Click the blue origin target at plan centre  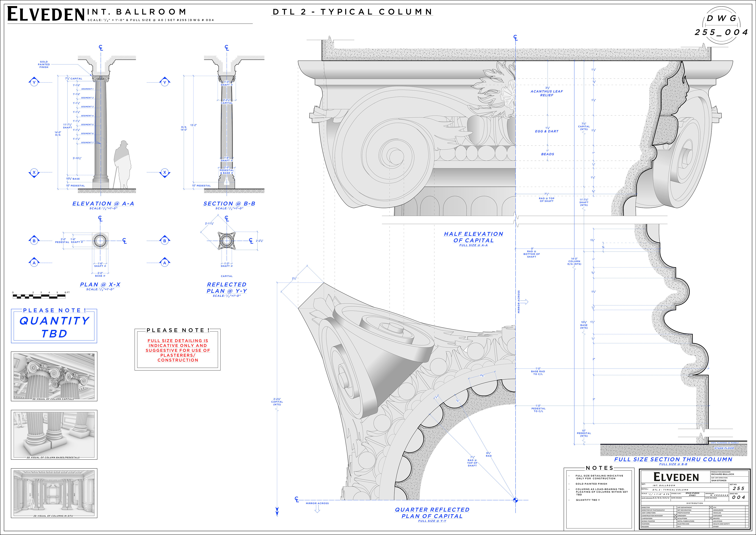516,500
